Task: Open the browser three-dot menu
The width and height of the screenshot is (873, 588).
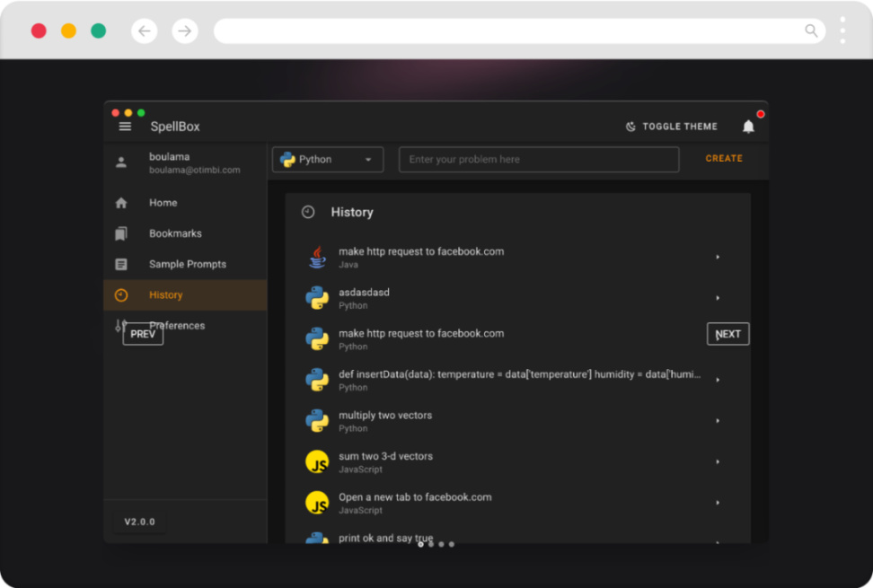Action: pos(842,30)
